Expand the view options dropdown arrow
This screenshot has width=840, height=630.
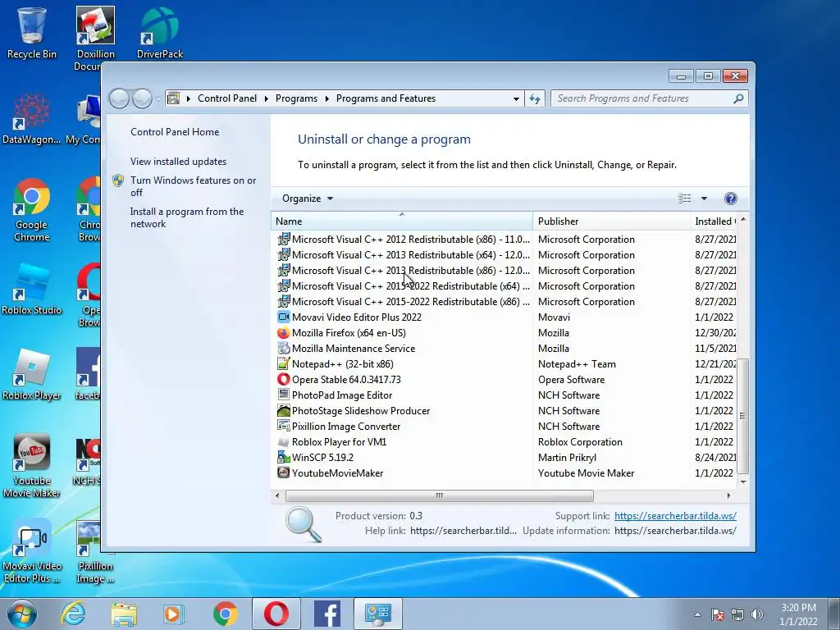pyautogui.click(x=704, y=199)
